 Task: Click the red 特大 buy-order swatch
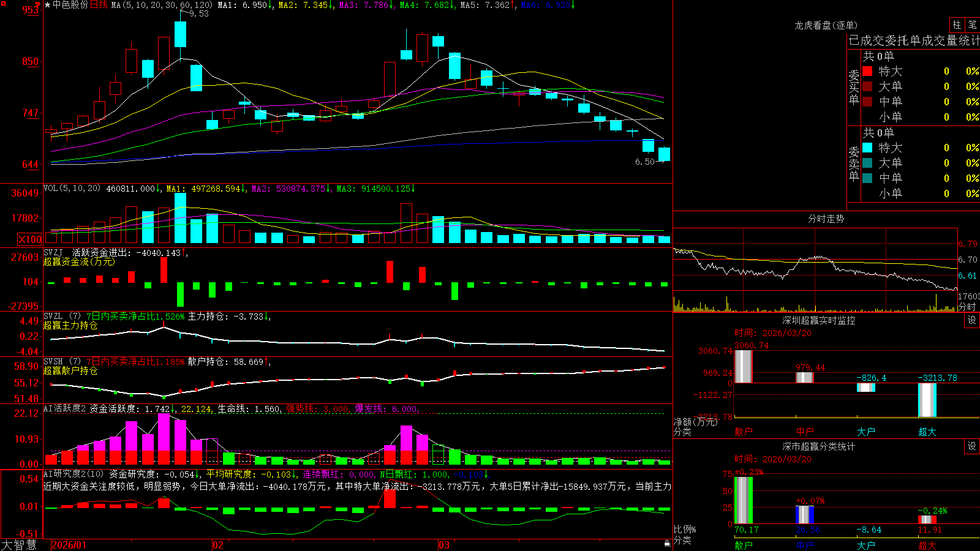pos(867,71)
